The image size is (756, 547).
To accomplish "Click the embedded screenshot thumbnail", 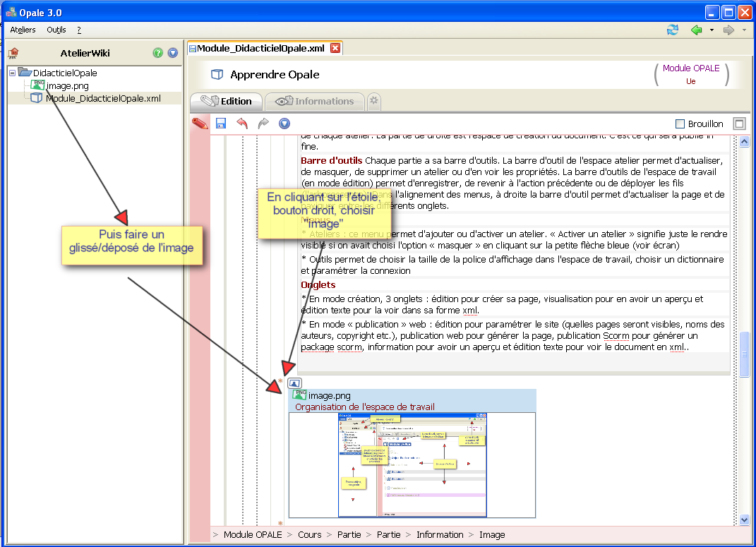I will point(412,465).
